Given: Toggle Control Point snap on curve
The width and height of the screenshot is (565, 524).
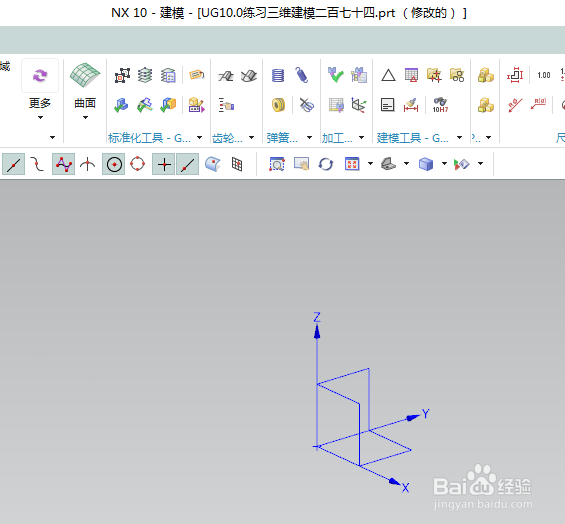Looking at the screenshot, I should point(37,164).
